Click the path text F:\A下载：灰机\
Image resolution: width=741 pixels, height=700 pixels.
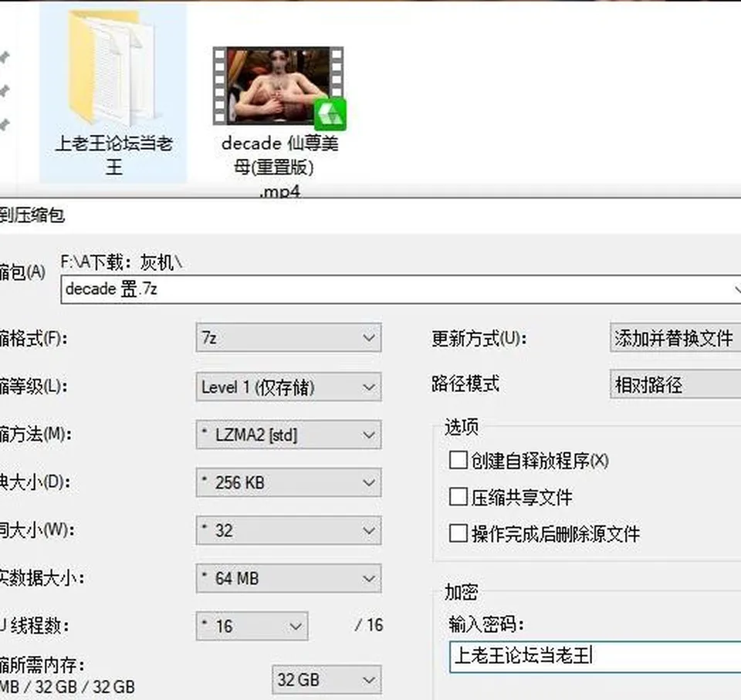[x=121, y=262]
